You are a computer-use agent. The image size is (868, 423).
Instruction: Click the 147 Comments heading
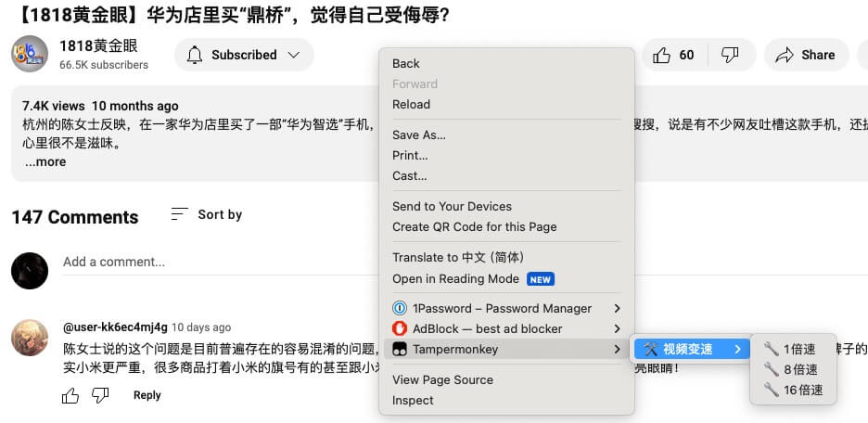[75, 217]
